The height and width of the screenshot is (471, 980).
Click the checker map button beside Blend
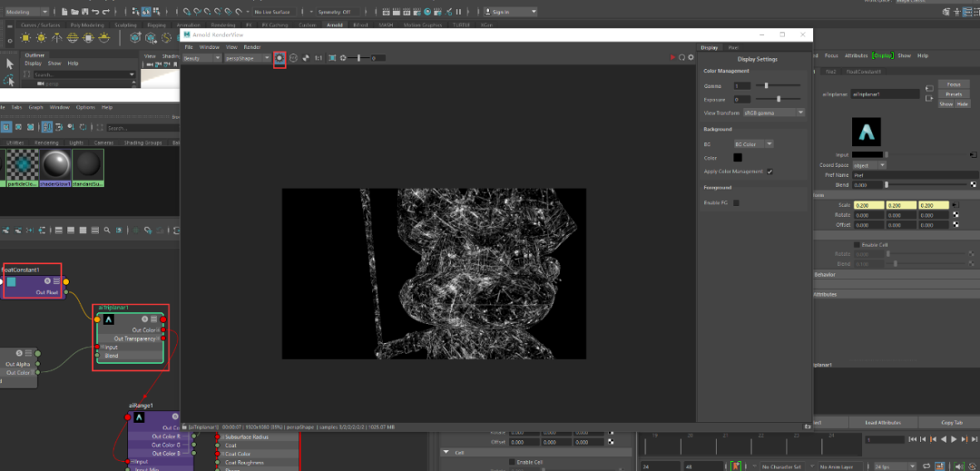pos(973,185)
